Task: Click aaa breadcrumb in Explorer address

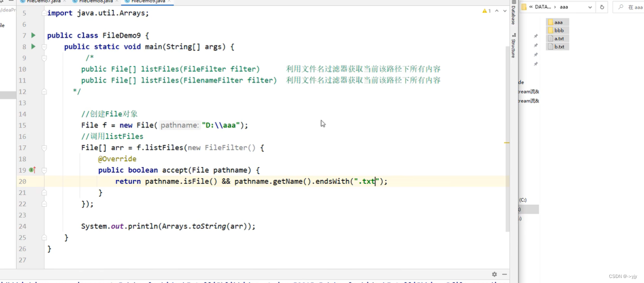Action: pyautogui.click(x=564, y=7)
